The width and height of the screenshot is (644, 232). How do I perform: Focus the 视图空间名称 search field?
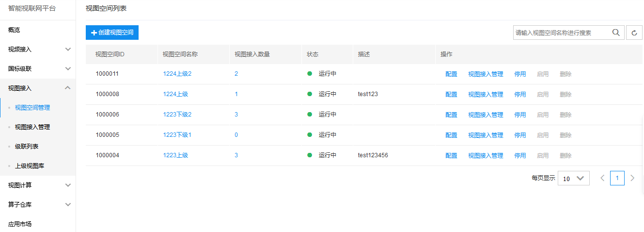click(562, 33)
